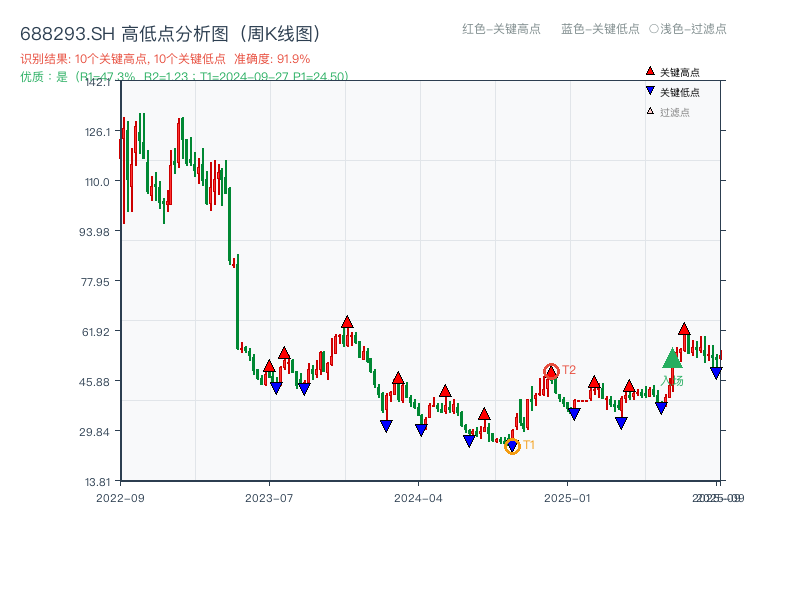
Task: Select the red triangle above the T2 marker
Action: pos(551,372)
